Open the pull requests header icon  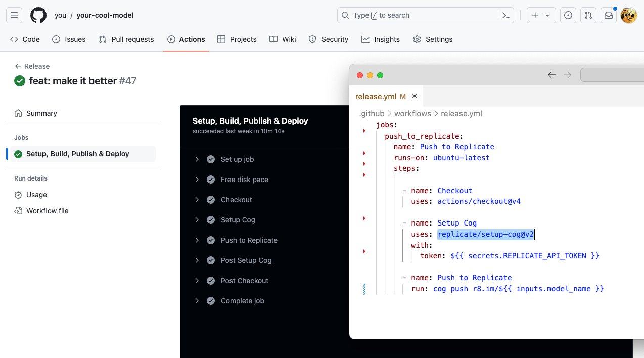point(588,15)
